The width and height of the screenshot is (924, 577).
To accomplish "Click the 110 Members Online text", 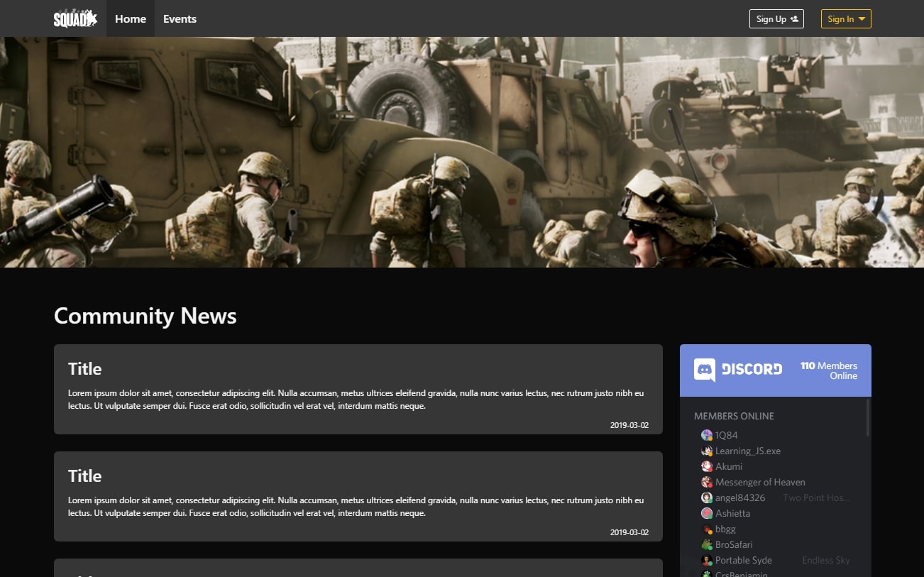I will coord(829,370).
